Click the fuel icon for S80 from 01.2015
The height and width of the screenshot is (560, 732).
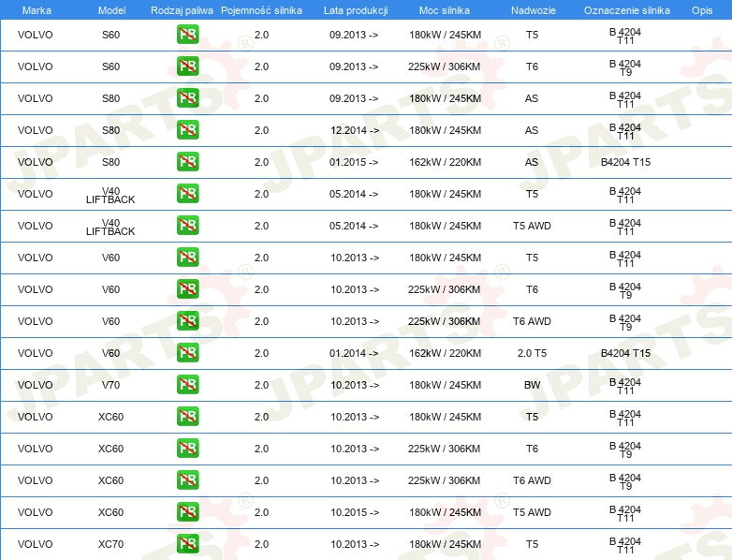point(187,162)
